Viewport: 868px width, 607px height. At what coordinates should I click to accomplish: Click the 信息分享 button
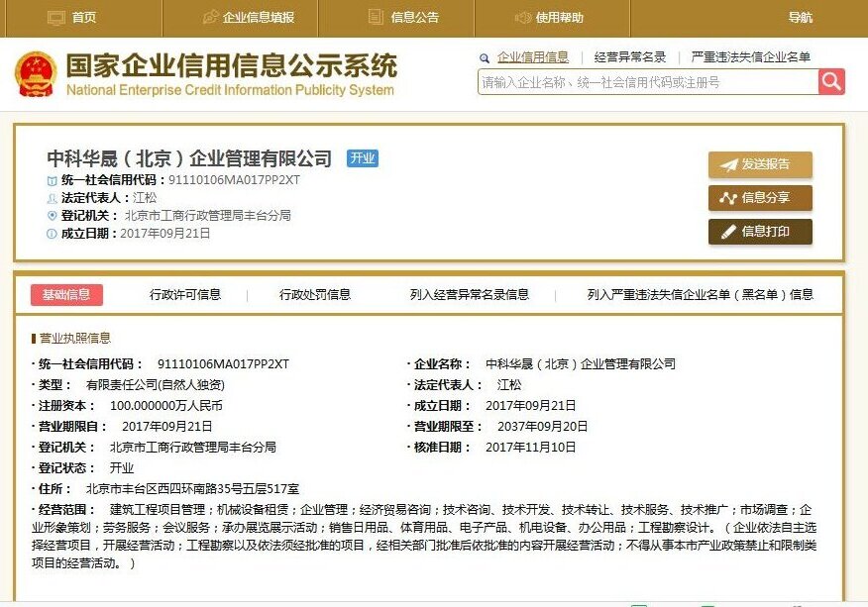pos(760,198)
